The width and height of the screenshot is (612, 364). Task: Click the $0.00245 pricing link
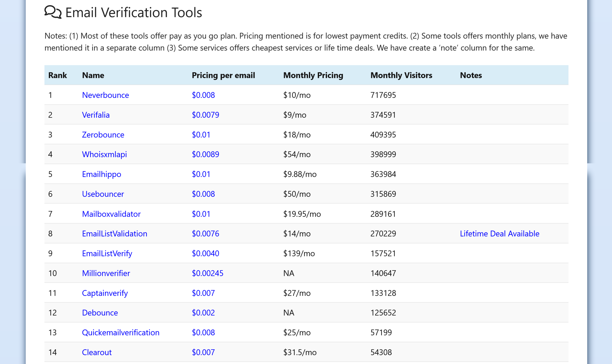click(208, 273)
